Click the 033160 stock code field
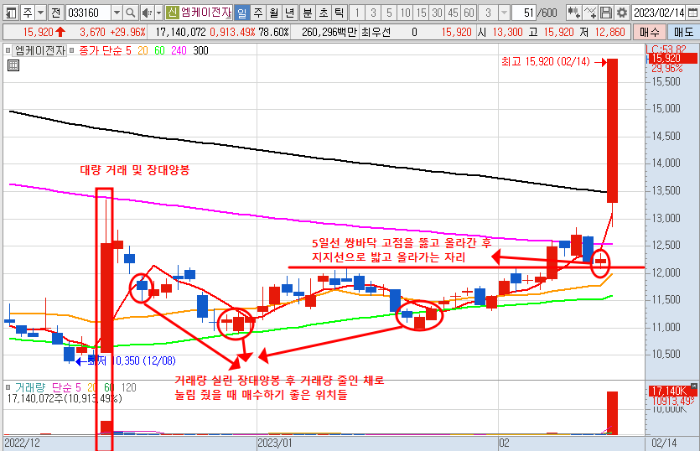This screenshot has width=700, height=451. pos(88,13)
